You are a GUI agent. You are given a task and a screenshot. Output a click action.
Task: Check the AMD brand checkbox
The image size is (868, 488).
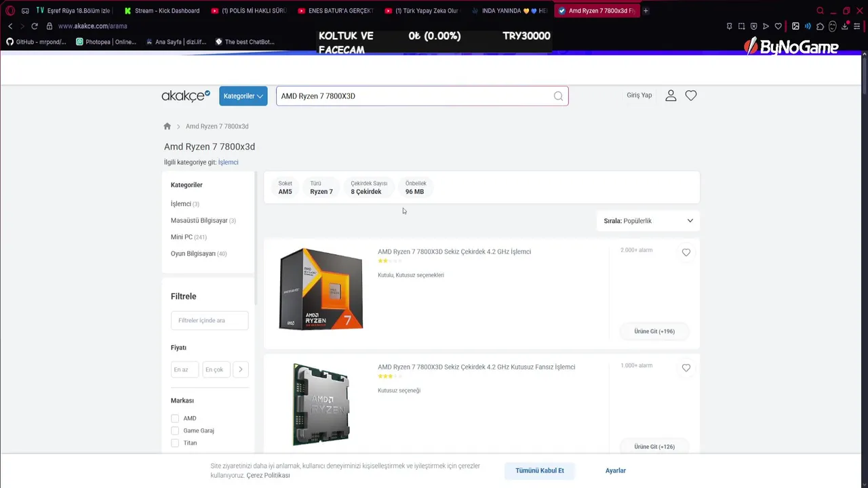click(x=175, y=419)
